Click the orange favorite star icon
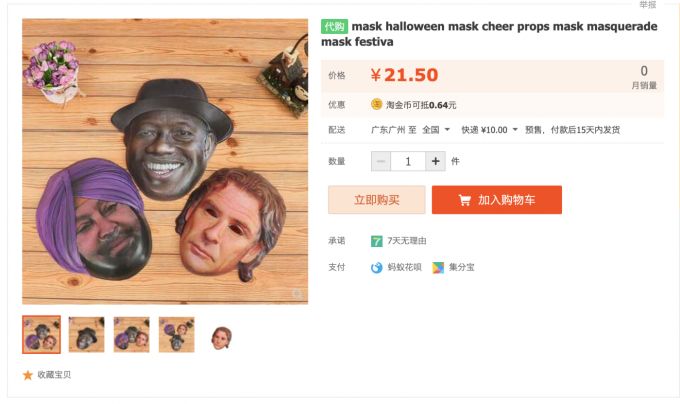Screen dimensions: 680x404 coord(28,375)
